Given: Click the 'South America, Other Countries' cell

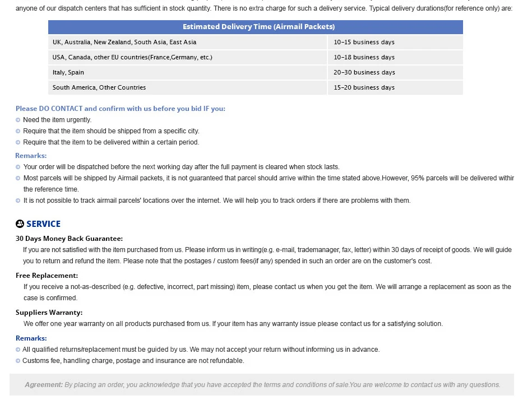Looking at the screenshot, I should click(188, 87).
